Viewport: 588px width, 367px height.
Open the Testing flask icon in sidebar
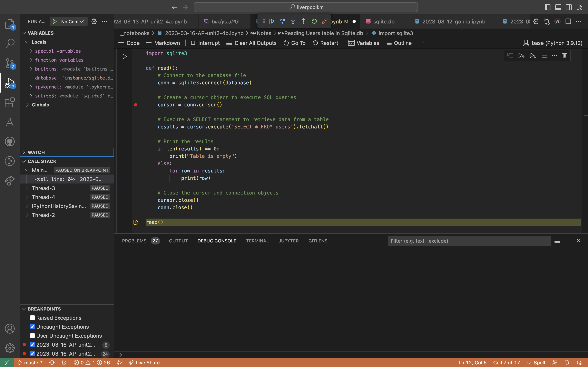pos(10,122)
